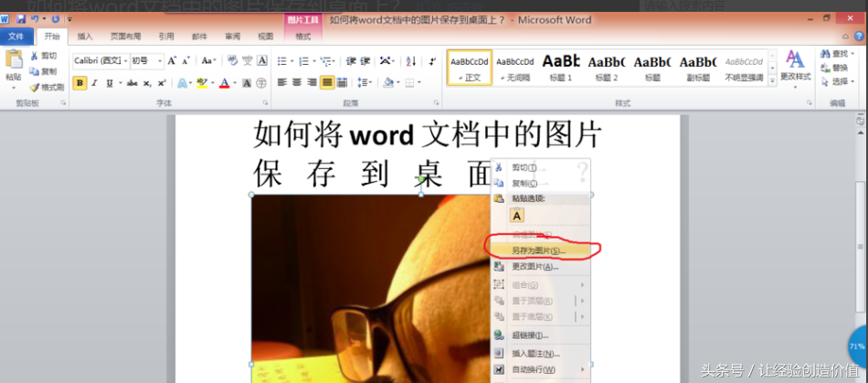
Task: Click the superscript icon
Action: tap(161, 83)
